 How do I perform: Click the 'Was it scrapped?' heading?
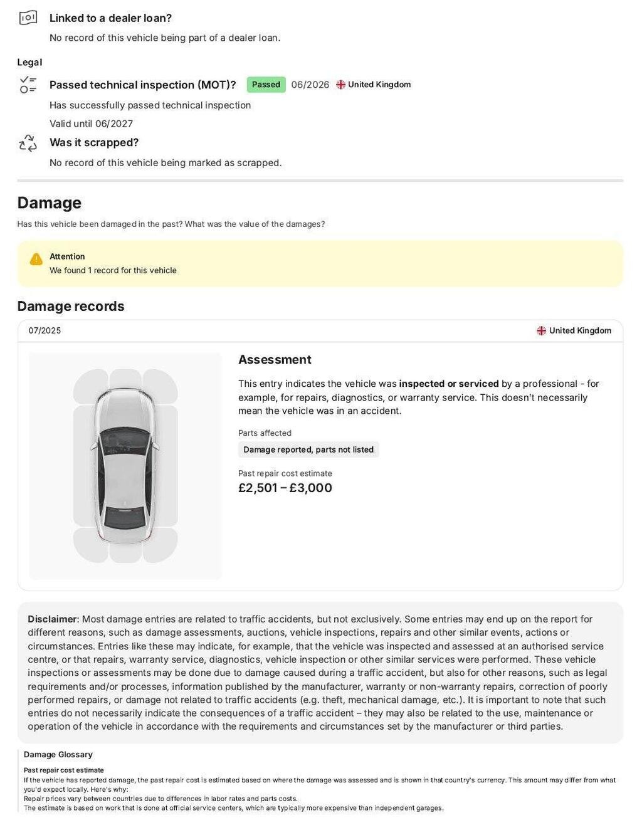coord(94,142)
